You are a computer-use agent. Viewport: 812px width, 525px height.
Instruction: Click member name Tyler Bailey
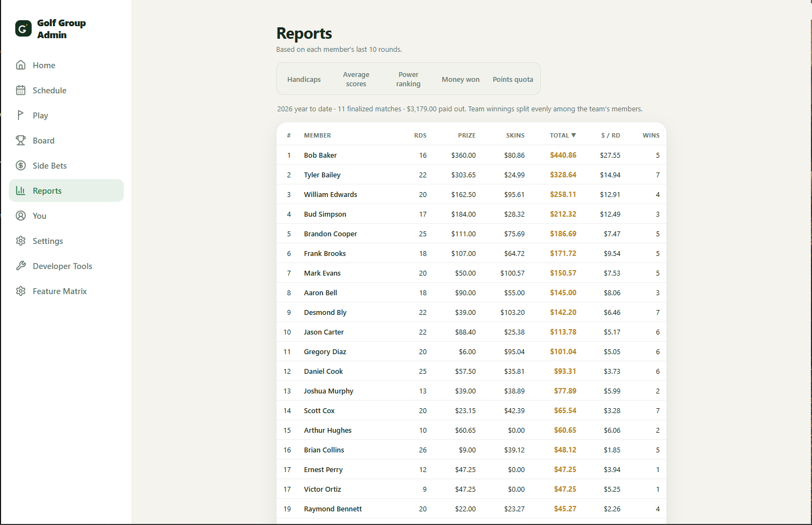(x=322, y=175)
